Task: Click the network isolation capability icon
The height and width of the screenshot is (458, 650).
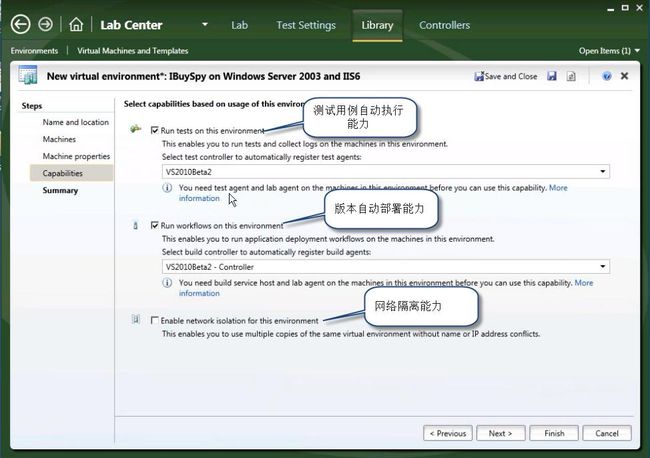Action: (x=136, y=319)
